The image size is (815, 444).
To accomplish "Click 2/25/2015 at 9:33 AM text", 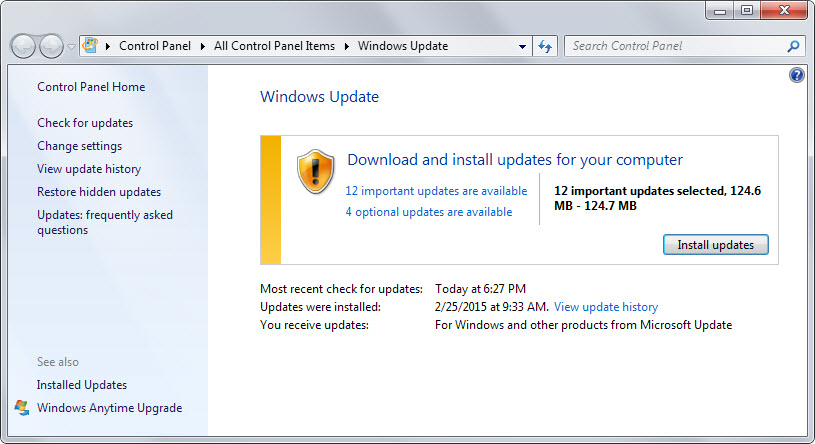I will click(x=491, y=307).
